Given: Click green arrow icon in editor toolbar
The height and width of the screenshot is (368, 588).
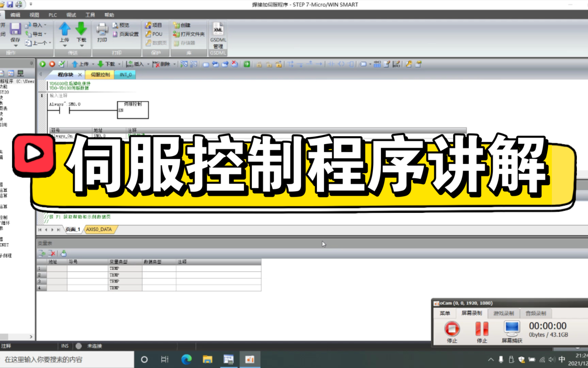Looking at the screenshot, I should 247,64.
